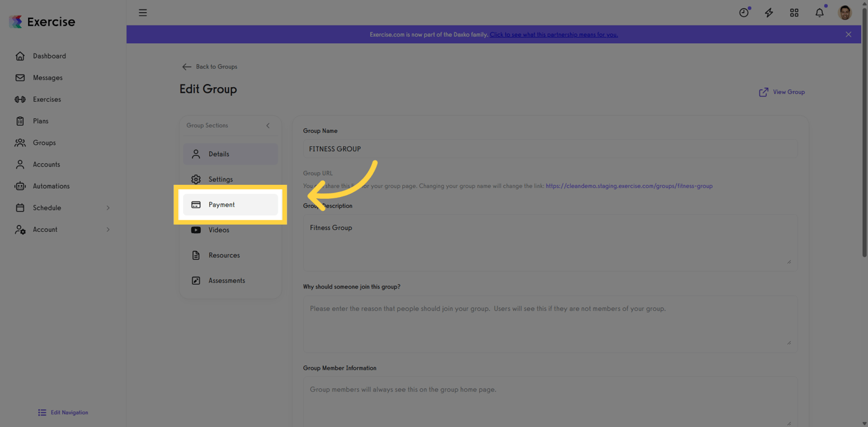The height and width of the screenshot is (427, 868).
Task: Open the notifications bell icon
Action: pos(819,12)
